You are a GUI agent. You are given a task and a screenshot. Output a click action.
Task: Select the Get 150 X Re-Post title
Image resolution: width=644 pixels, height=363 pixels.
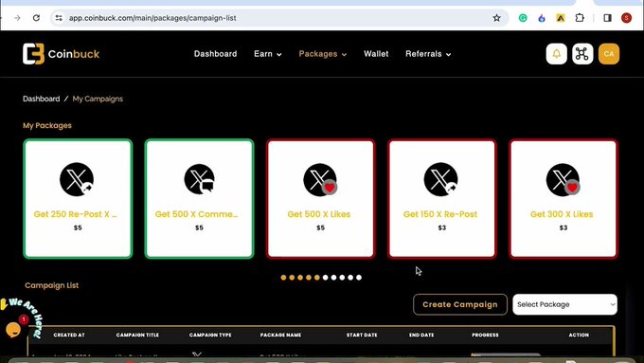pos(440,214)
